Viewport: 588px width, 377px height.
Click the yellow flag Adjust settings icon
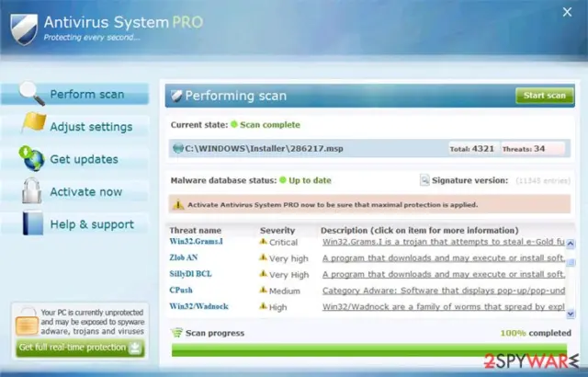coord(34,122)
